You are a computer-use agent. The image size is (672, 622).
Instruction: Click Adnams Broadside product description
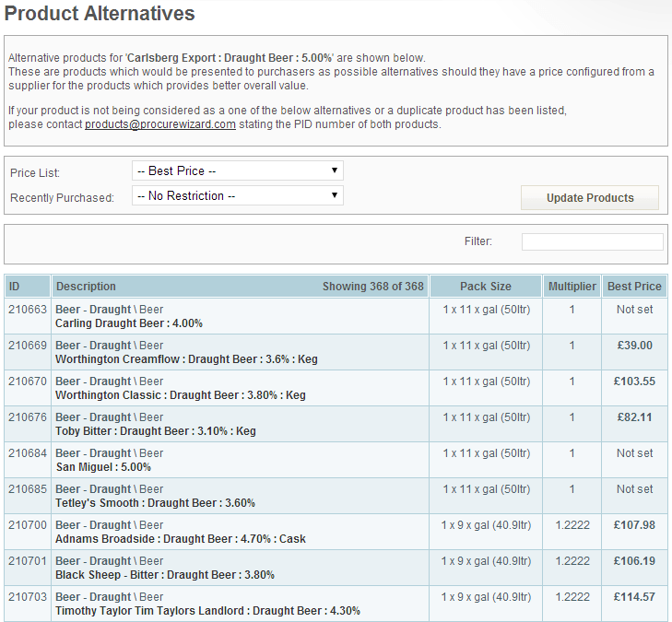(x=181, y=539)
